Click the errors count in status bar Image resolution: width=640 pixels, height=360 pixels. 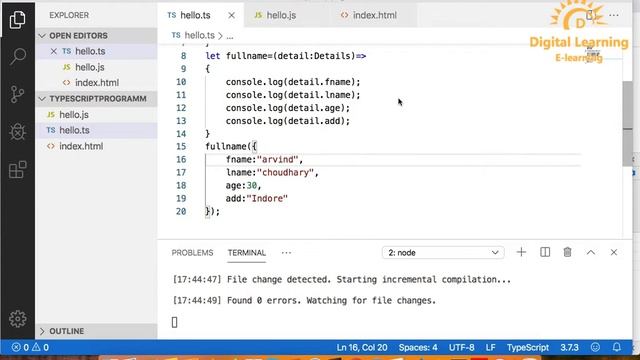coord(20,347)
